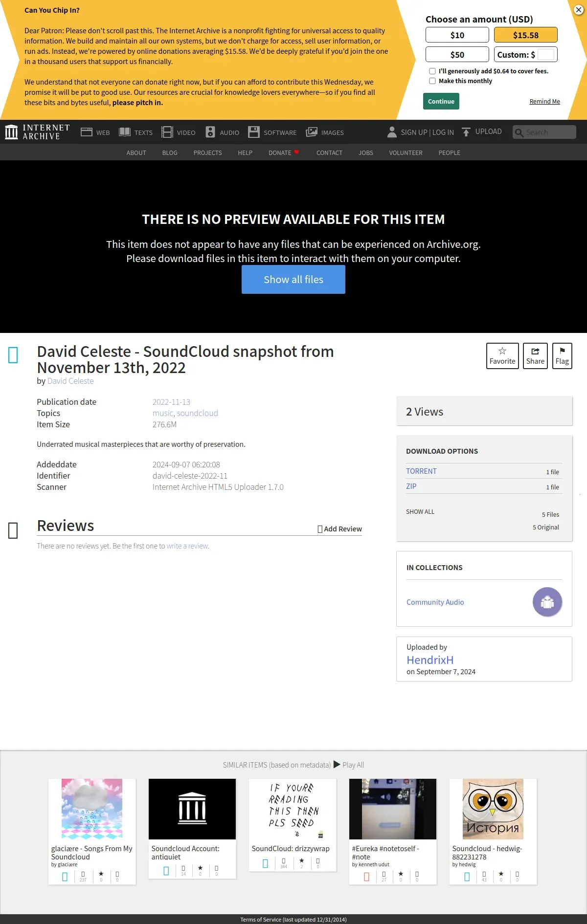This screenshot has height=924, width=587.
Task: Open the Volunteer menu item
Action: (x=406, y=153)
